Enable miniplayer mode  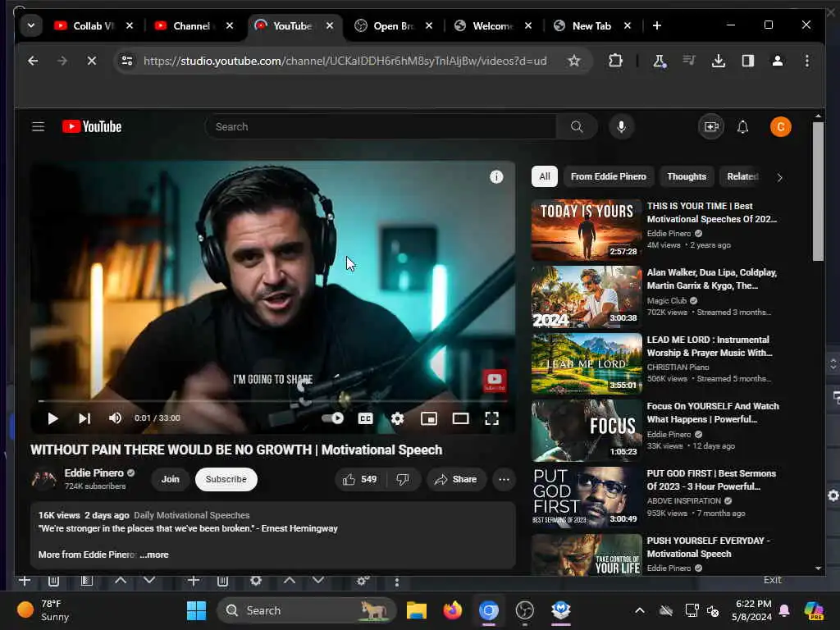tap(428, 418)
